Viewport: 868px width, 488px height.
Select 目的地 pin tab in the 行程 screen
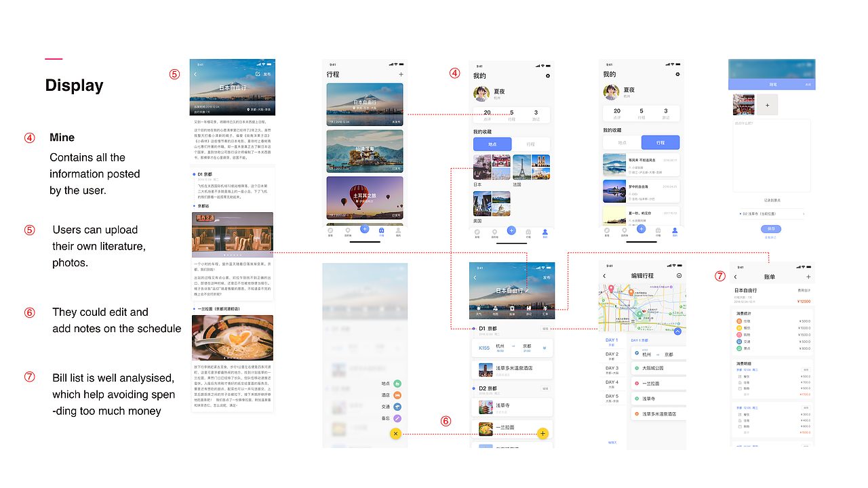(x=348, y=232)
